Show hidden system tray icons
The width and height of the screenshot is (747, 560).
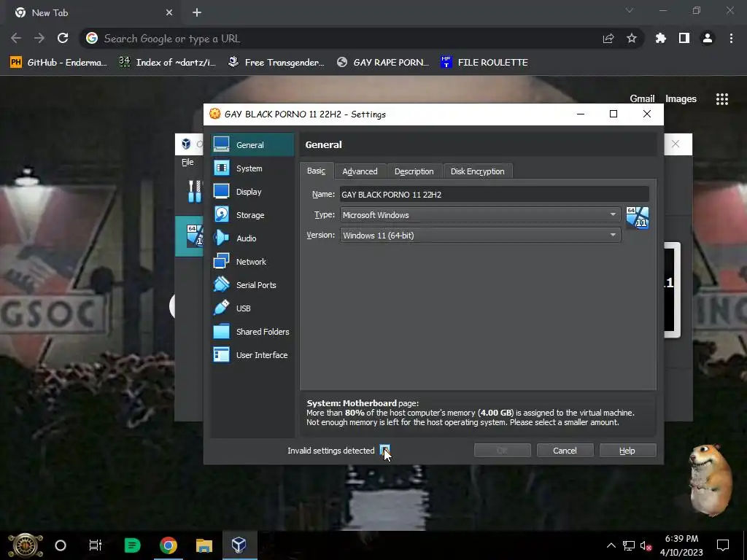pos(611,545)
